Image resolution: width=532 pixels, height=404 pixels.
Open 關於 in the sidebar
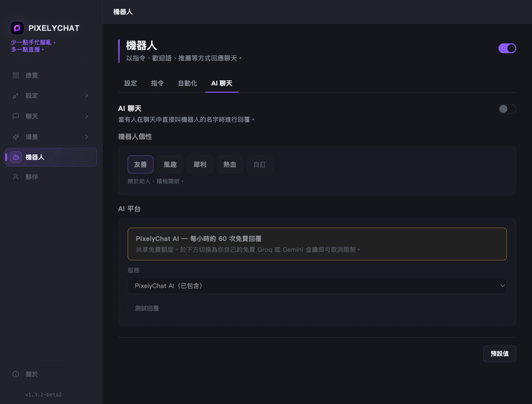click(x=51, y=374)
